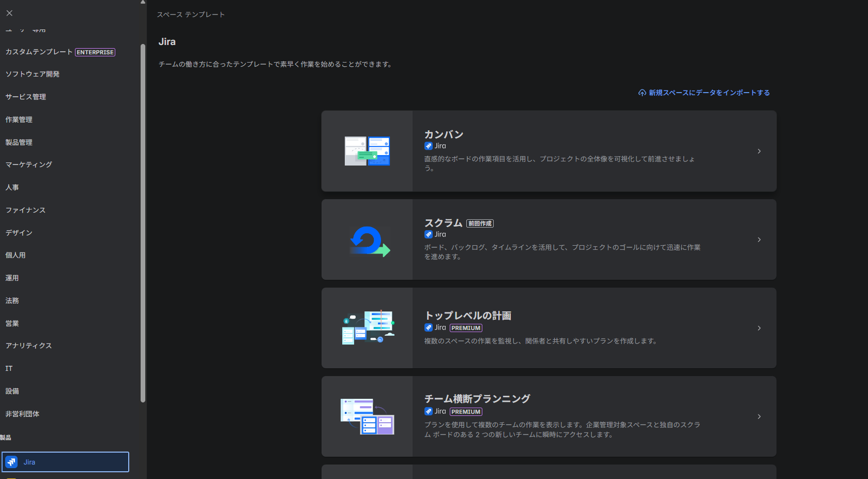
Task: Click the Jira page heading
Action: pyautogui.click(x=167, y=42)
